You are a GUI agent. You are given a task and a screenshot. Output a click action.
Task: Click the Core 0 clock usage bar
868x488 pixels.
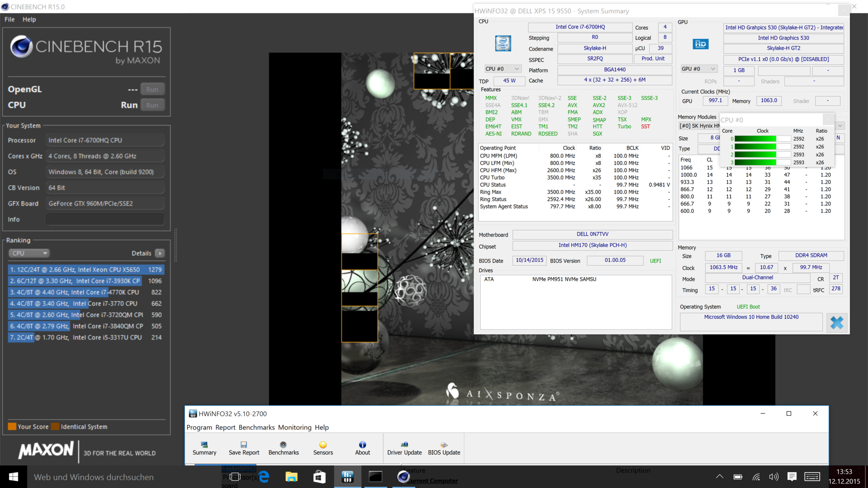point(762,139)
